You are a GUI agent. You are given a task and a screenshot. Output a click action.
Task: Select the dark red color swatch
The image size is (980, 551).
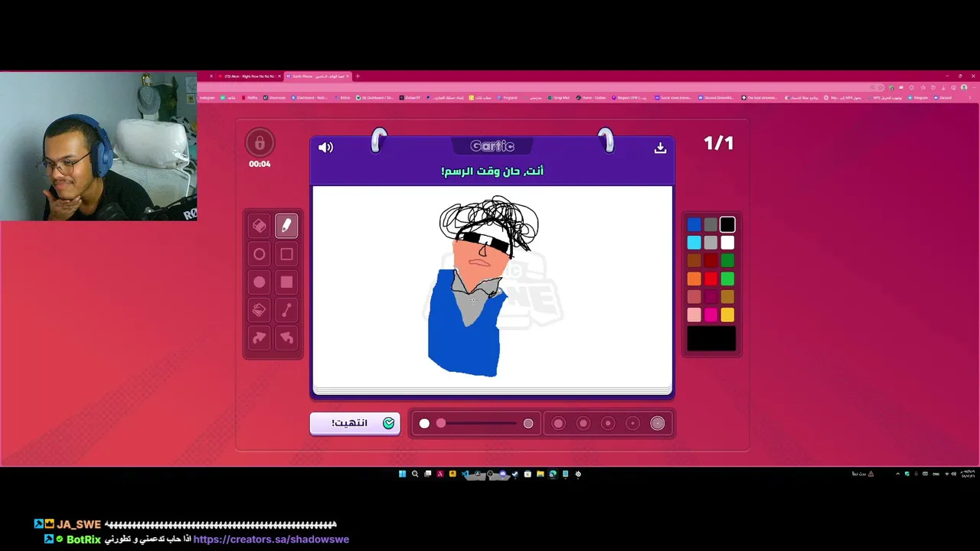pos(710,261)
